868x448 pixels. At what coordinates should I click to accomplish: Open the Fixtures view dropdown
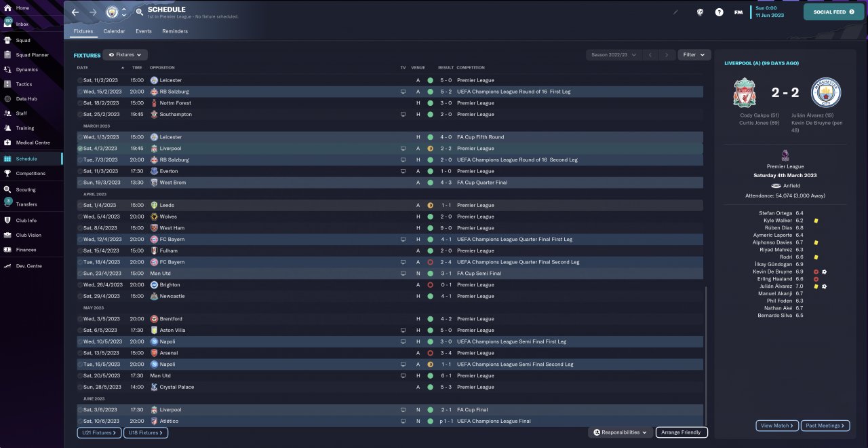pyautogui.click(x=125, y=54)
